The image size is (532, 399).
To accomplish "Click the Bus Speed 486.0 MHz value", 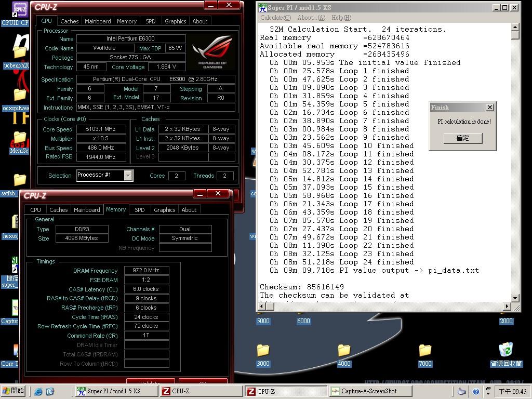I will [x=101, y=148].
